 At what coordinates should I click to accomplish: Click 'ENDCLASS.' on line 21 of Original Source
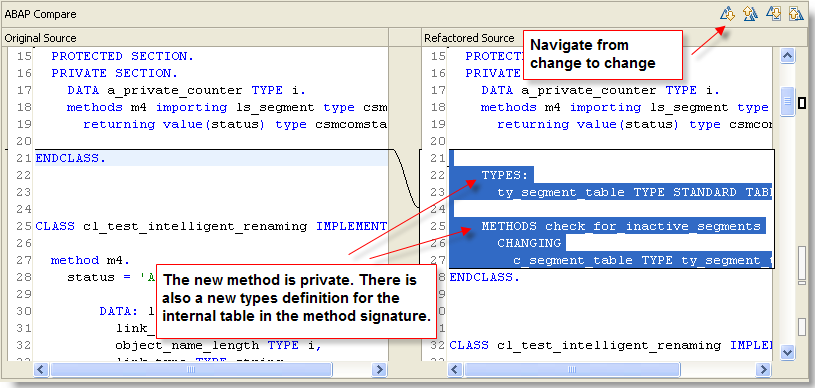[71, 159]
